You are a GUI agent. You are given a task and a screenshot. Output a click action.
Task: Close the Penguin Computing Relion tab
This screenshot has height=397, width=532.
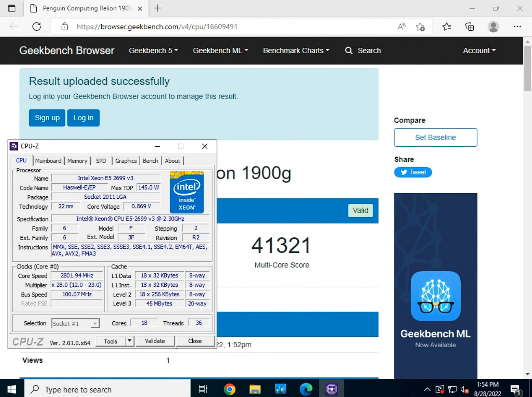pos(140,8)
